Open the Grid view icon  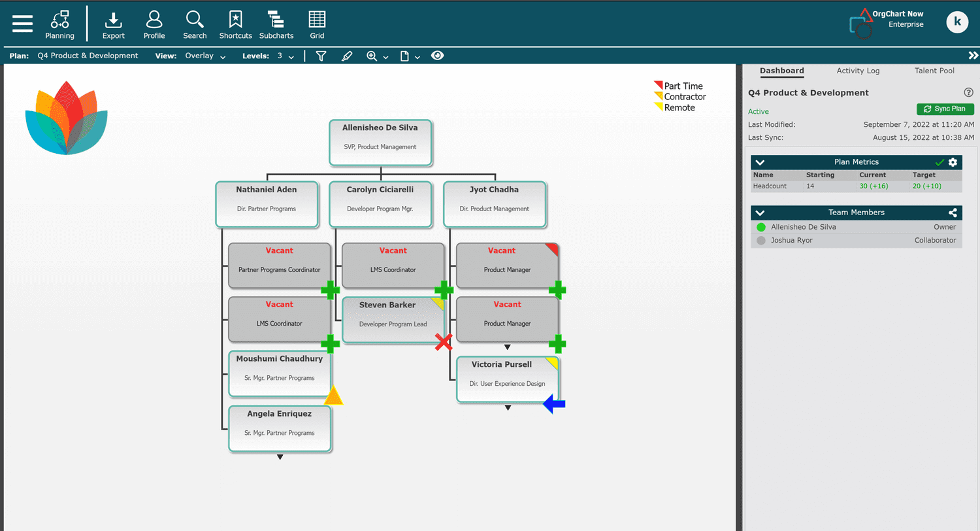[x=317, y=24]
